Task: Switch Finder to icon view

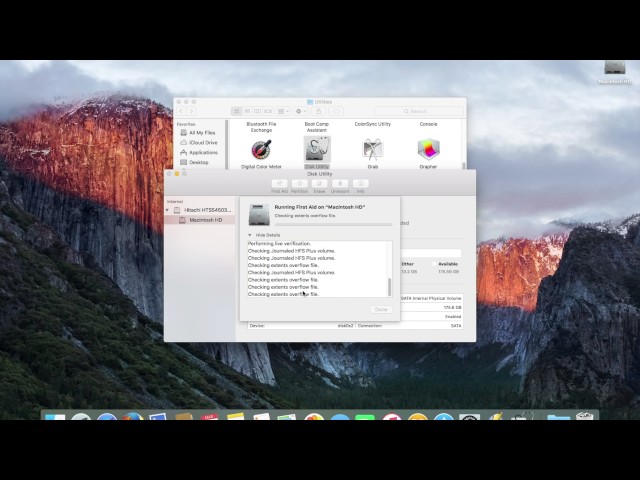Action: 237,111
